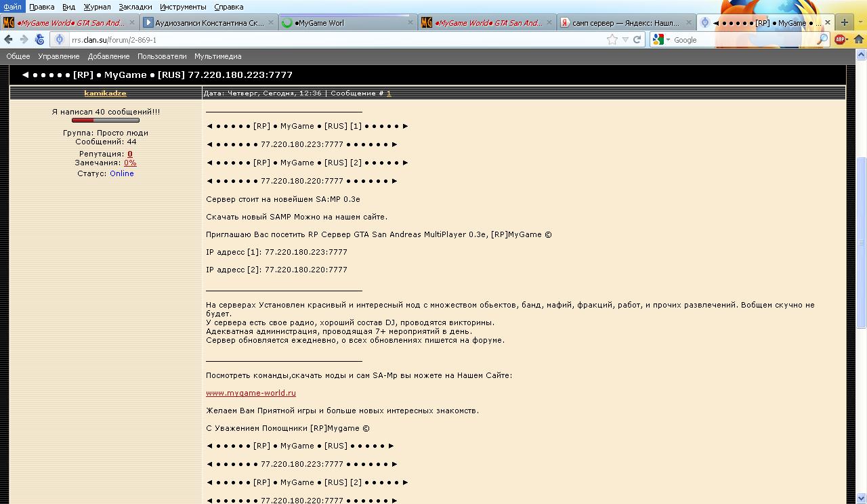Viewport: 867px width, 504px height.
Task: Go to the browser home page icon
Action: (x=858, y=40)
